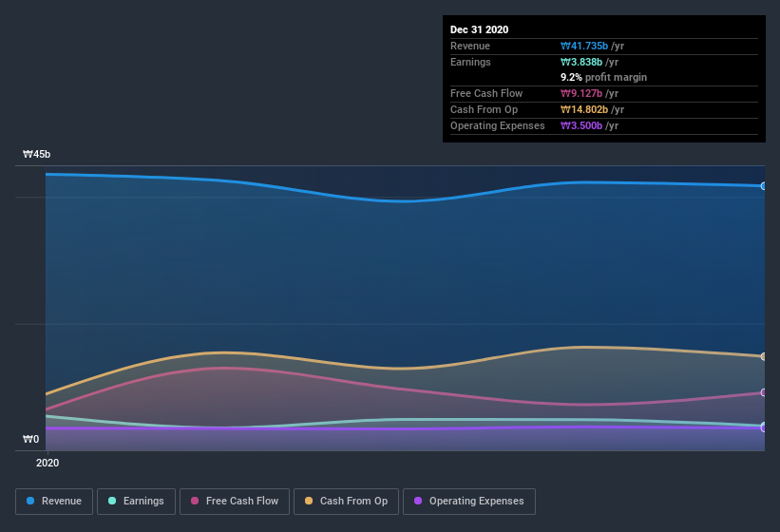Toggle the Revenue legend button
This screenshot has height=532, width=780.
coord(54,502)
